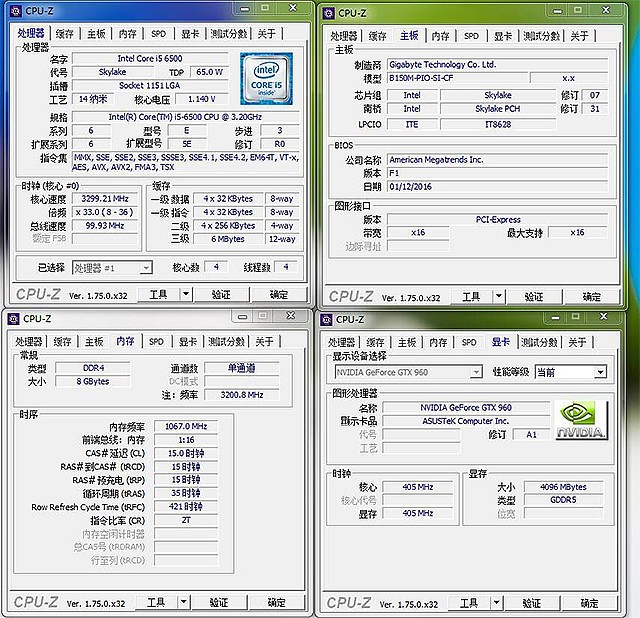Click the CPU-Z app icon in the bottom-right window title bar
This screenshot has width=640, height=618.
click(x=326, y=320)
